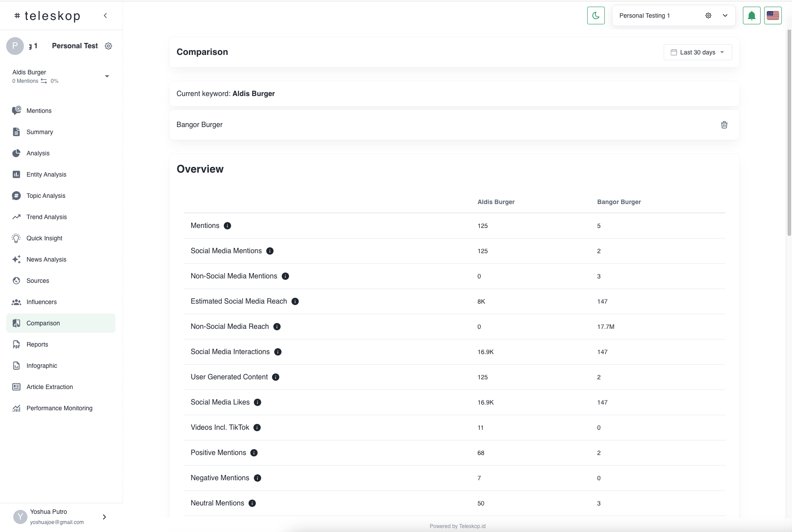The image size is (792, 532).
Task: Click the Comparison sidebar icon
Action: point(16,323)
